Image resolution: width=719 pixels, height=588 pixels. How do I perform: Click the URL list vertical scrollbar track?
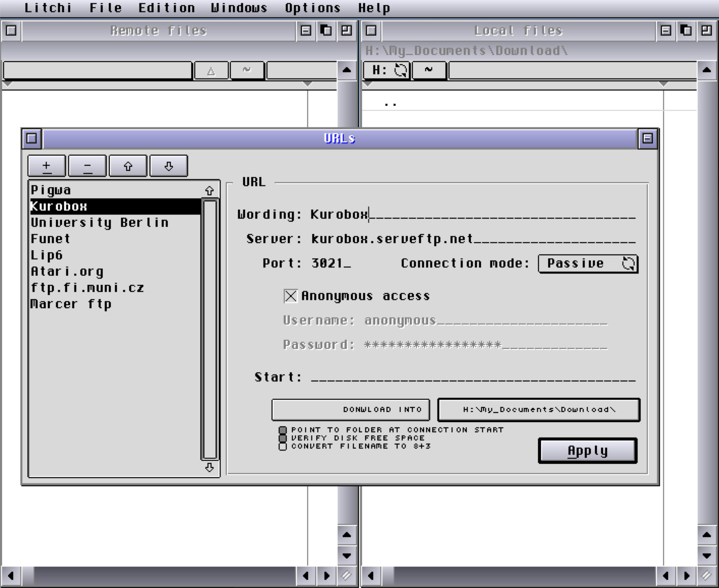click(x=210, y=330)
